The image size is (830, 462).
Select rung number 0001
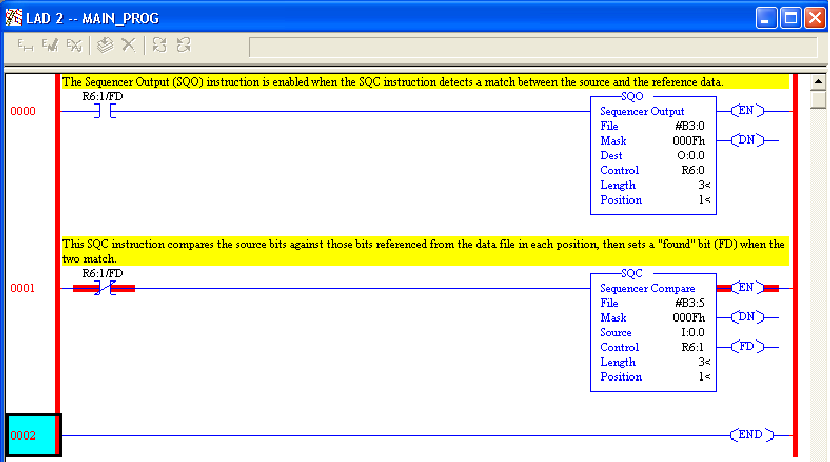coord(23,288)
